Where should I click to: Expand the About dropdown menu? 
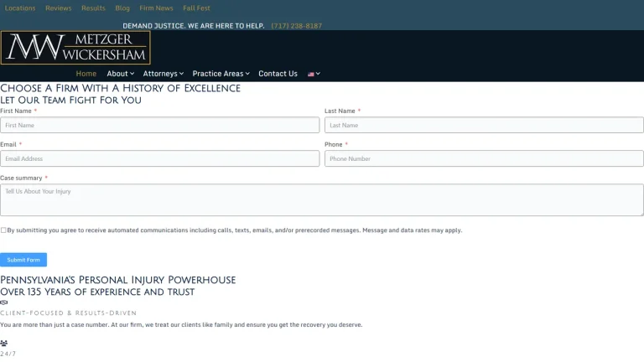121,74
